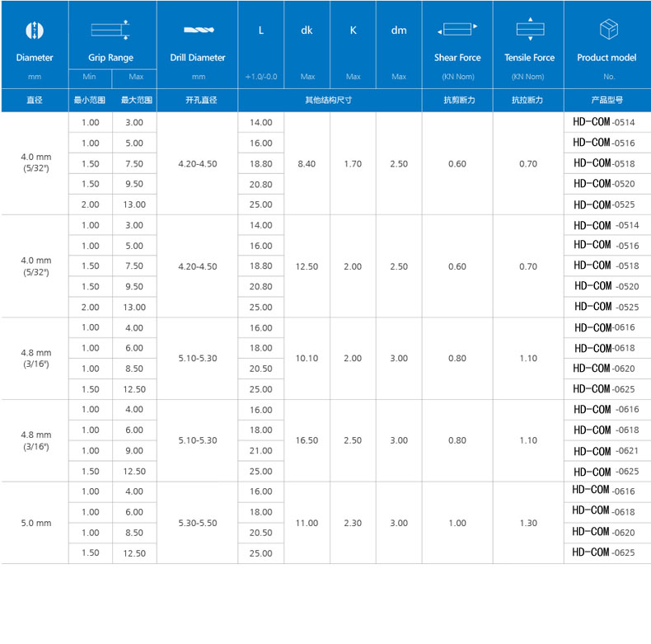Click the Grip Range thickness icon

110,30
